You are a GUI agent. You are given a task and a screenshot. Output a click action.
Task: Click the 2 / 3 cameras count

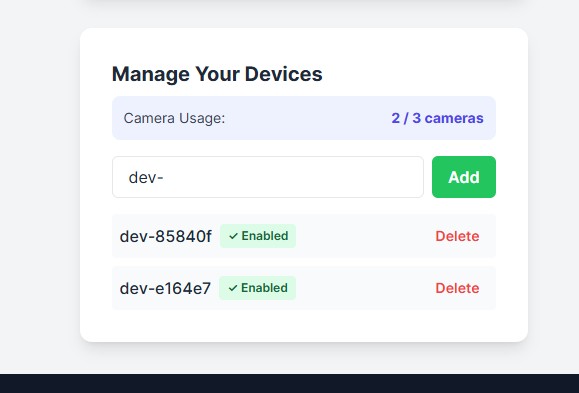(438, 118)
